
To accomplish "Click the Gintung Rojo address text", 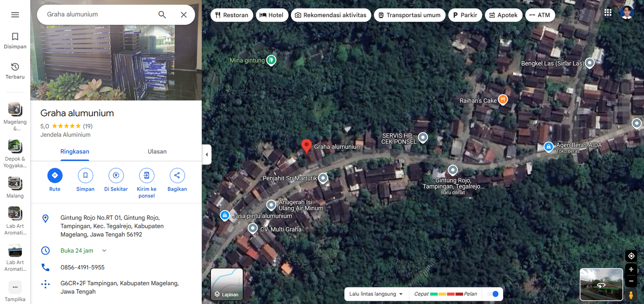I will pyautogui.click(x=112, y=226).
